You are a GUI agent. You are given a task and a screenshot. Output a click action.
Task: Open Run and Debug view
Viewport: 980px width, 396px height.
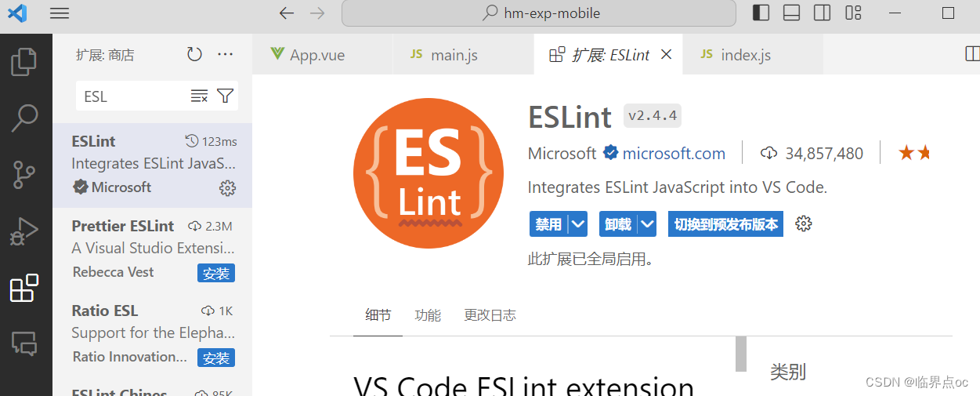24,232
